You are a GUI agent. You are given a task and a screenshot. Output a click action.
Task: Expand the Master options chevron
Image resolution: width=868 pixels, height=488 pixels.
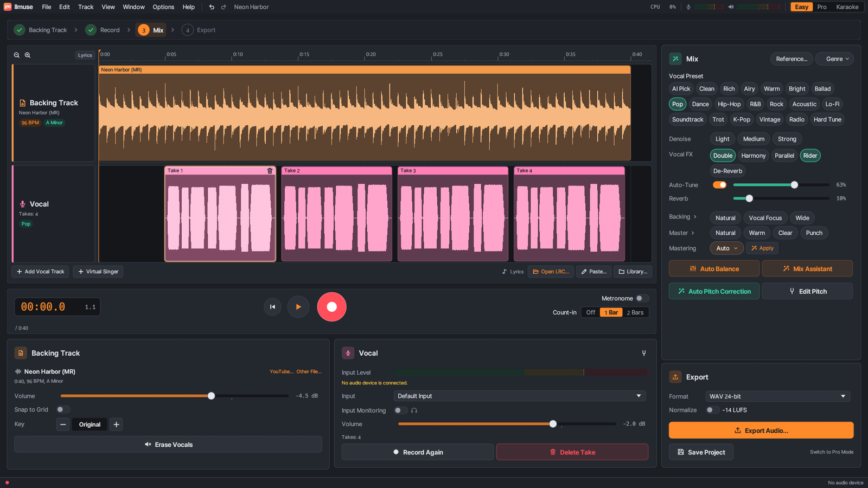(x=693, y=233)
